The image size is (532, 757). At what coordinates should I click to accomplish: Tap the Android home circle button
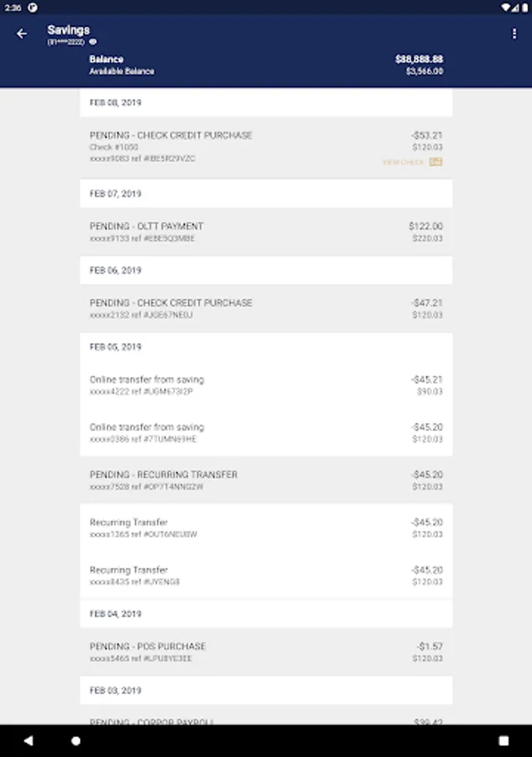click(x=76, y=741)
